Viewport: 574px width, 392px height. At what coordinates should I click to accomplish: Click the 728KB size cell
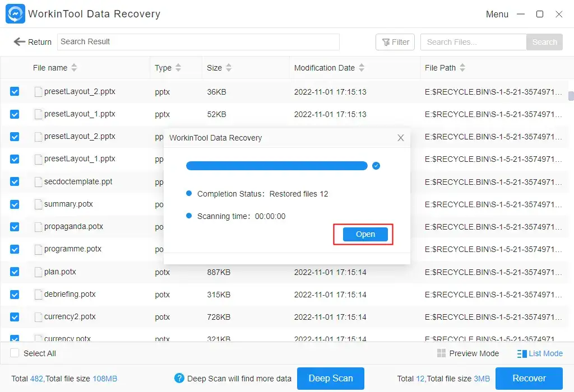coord(219,317)
